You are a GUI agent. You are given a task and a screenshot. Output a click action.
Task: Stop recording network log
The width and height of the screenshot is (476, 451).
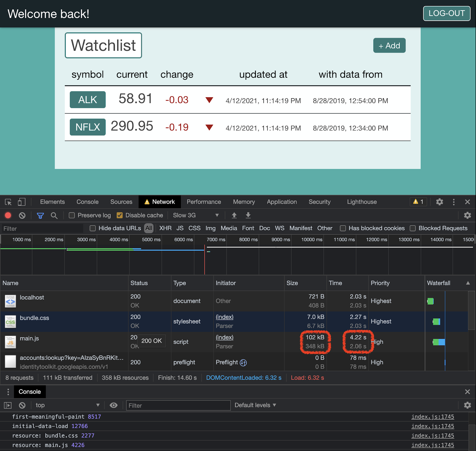(8, 215)
